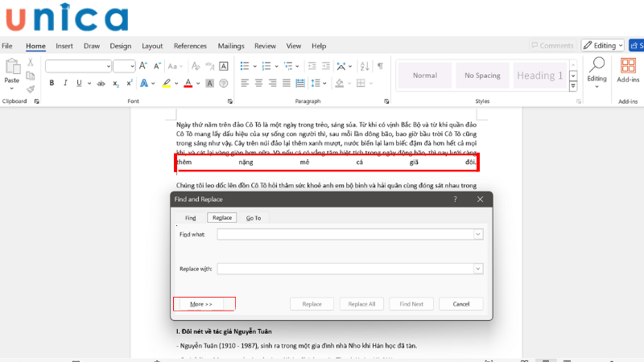Activate the Format Painter brush

[x=31, y=88]
